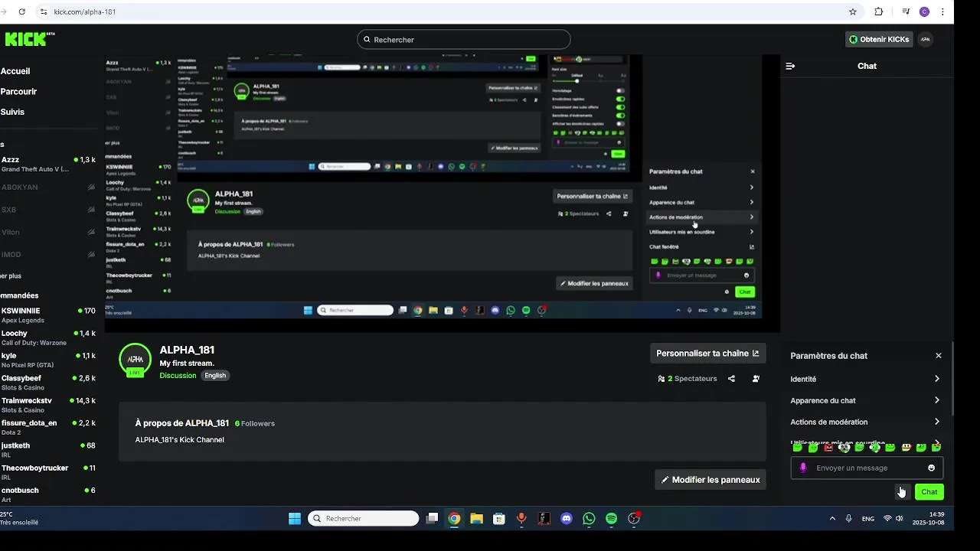This screenshot has height=551, width=980.
Task: Click the 6 Followers text
Action: coord(255,423)
